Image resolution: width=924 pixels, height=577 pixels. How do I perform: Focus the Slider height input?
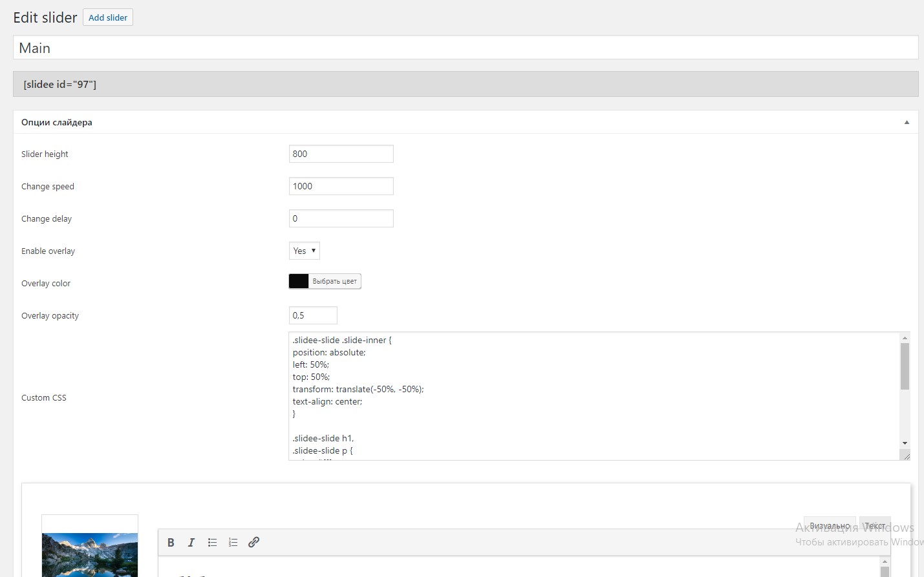point(341,154)
